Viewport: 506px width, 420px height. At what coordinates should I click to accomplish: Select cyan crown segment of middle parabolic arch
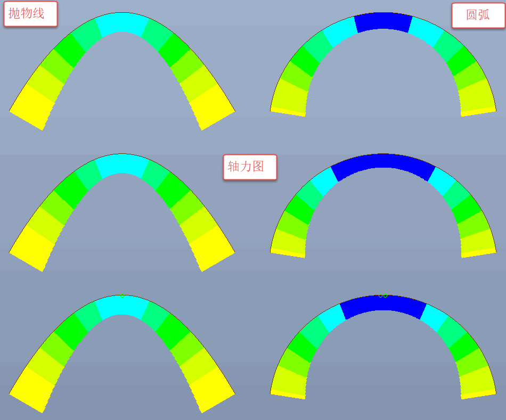(x=122, y=165)
